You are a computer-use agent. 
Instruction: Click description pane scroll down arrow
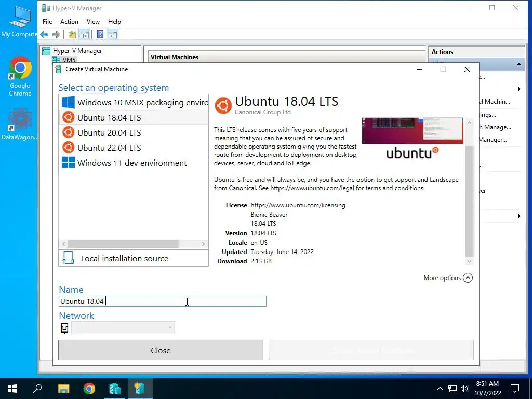pyautogui.click(x=469, y=261)
